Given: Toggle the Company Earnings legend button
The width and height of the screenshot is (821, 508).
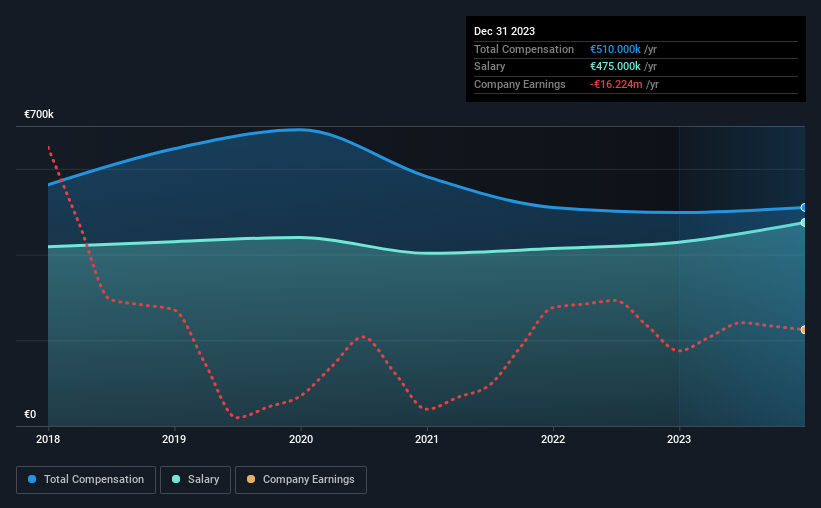Looking at the screenshot, I should 301,480.
